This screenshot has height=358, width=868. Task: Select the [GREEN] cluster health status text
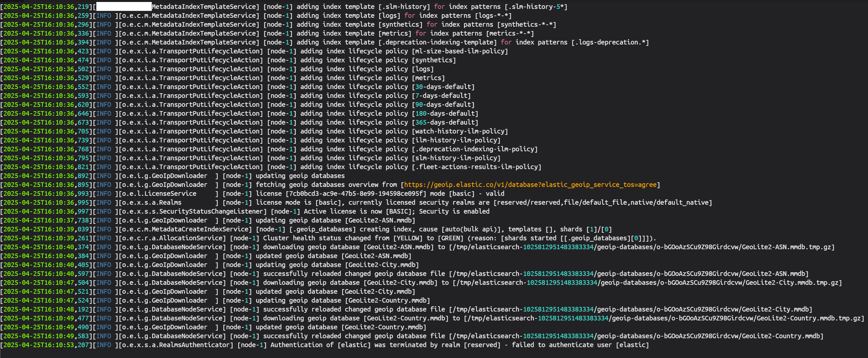451,238
